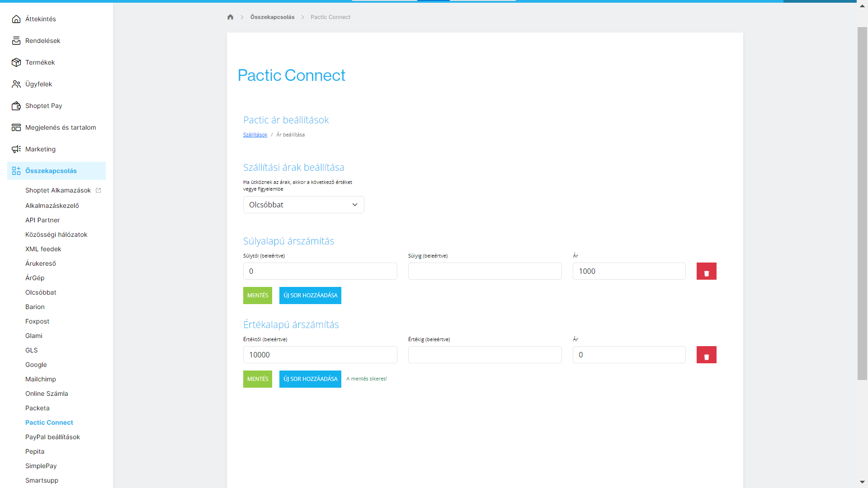
Task: Open XML feedek submenu item
Action: pos(43,249)
